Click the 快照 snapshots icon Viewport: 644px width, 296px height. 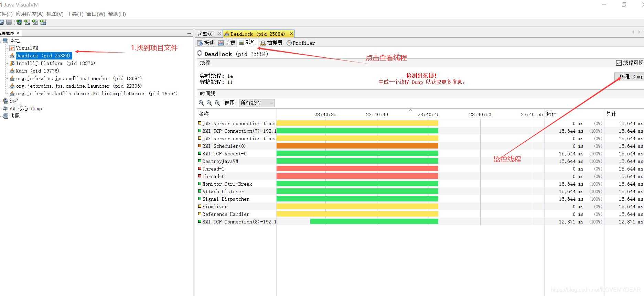6,116
